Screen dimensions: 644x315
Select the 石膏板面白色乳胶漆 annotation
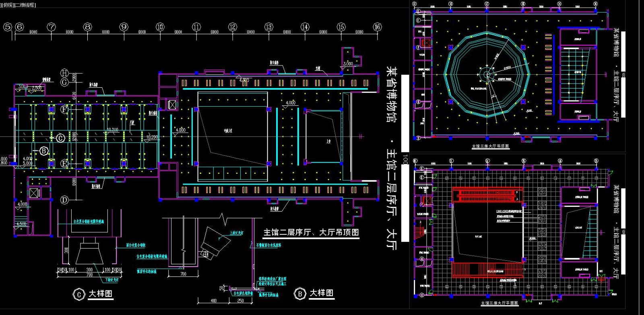(268, 245)
